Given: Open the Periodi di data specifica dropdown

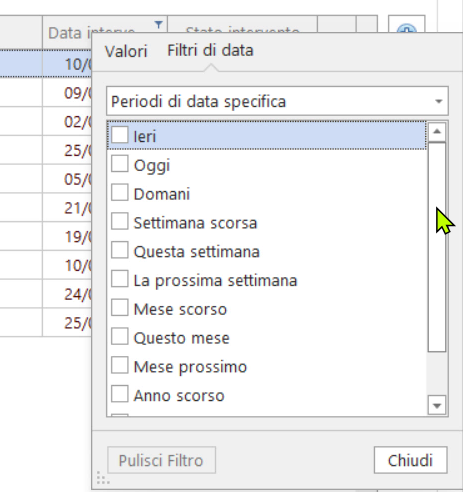Looking at the screenshot, I should 277,101.
